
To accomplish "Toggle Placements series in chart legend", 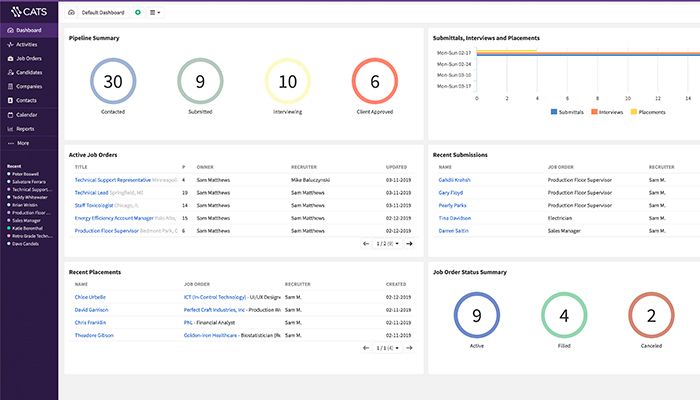I will coord(651,112).
